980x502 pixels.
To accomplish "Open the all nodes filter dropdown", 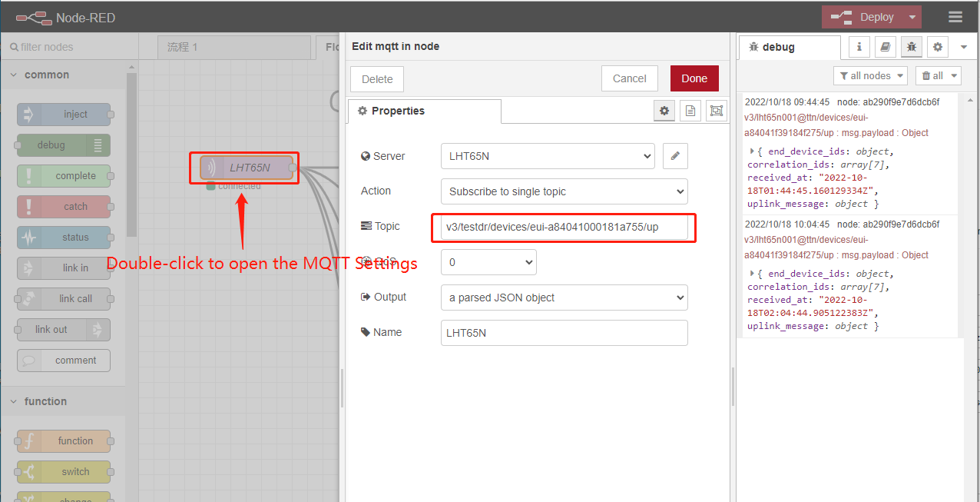I will click(870, 75).
